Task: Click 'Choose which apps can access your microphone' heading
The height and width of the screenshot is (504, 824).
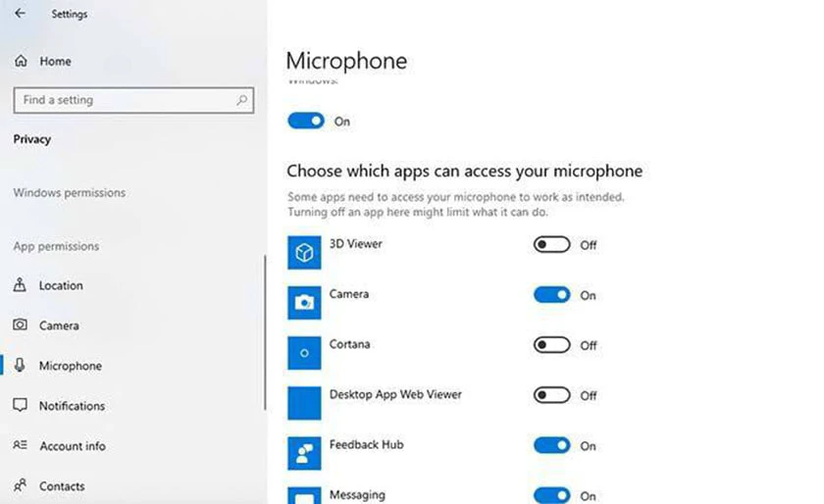Action: [x=465, y=171]
